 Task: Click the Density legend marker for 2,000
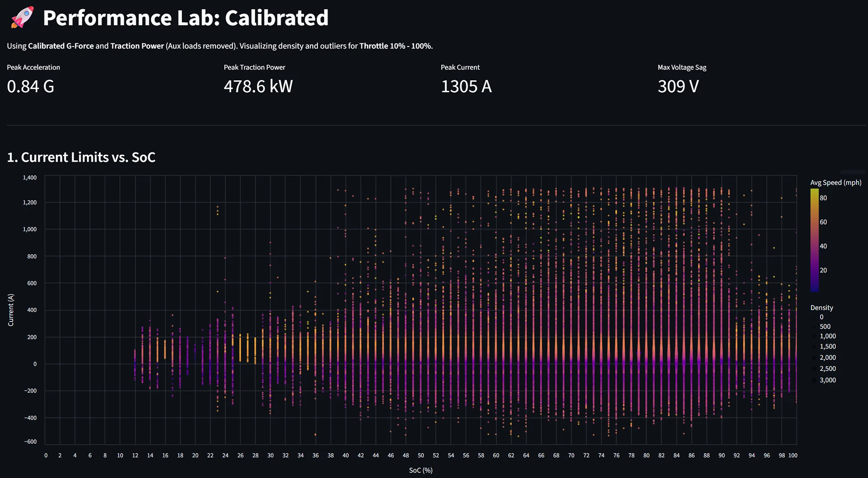(814, 357)
